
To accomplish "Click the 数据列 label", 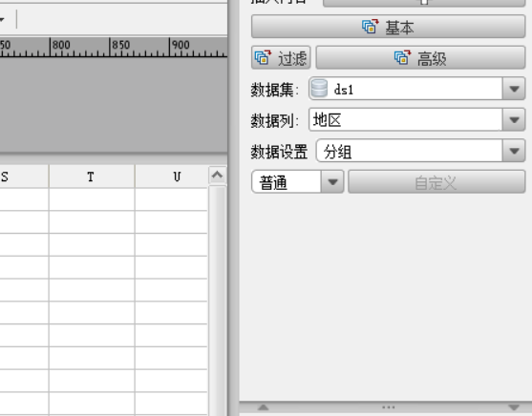I will click(274, 120).
